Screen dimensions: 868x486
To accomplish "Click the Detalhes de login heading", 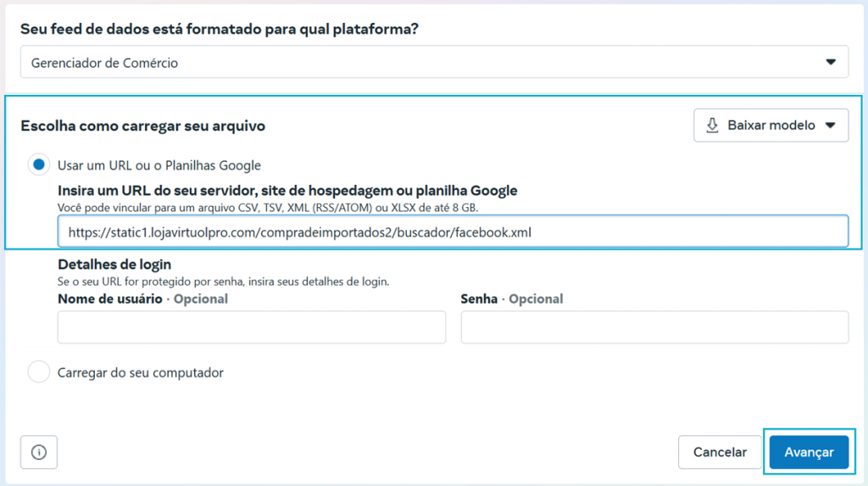I will click(114, 265).
